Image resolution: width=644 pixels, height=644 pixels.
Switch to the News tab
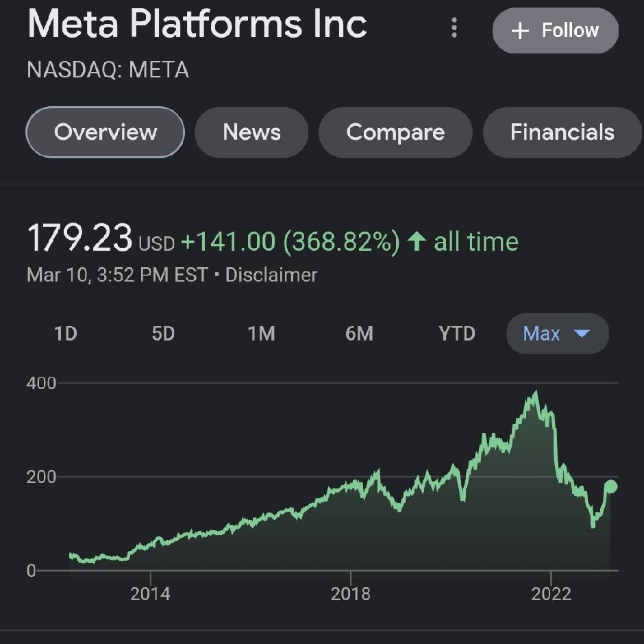251,132
